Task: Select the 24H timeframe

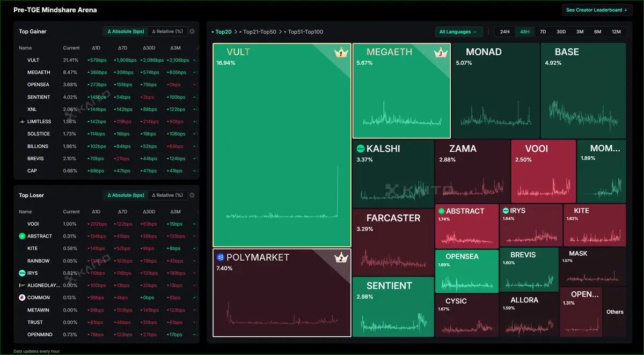Action: pos(505,32)
